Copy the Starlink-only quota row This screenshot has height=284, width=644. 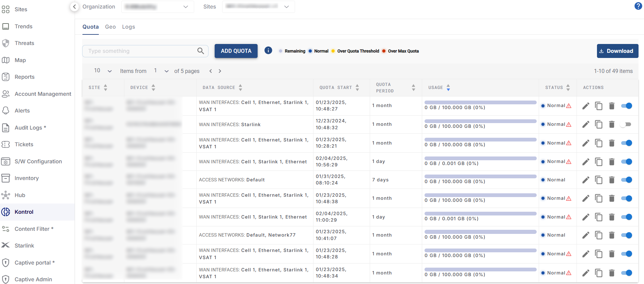pos(598,124)
